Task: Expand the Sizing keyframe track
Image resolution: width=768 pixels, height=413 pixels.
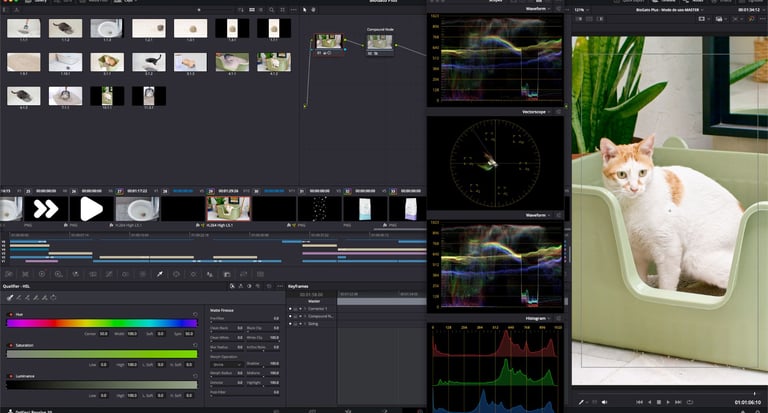Action: [305, 324]
